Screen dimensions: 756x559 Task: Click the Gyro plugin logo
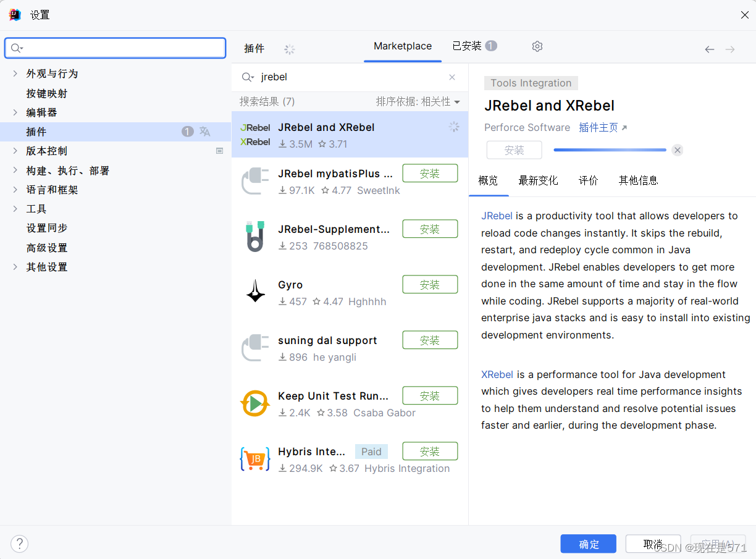point(255,292)
